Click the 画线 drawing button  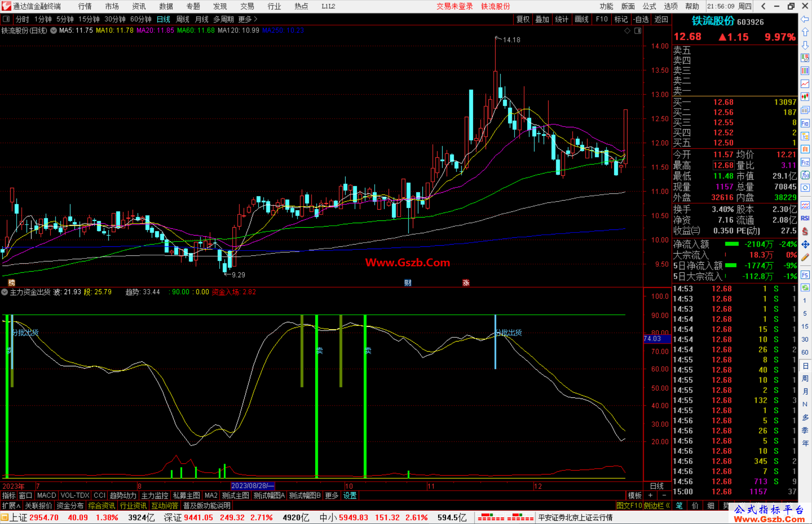[x=582, y=19]
